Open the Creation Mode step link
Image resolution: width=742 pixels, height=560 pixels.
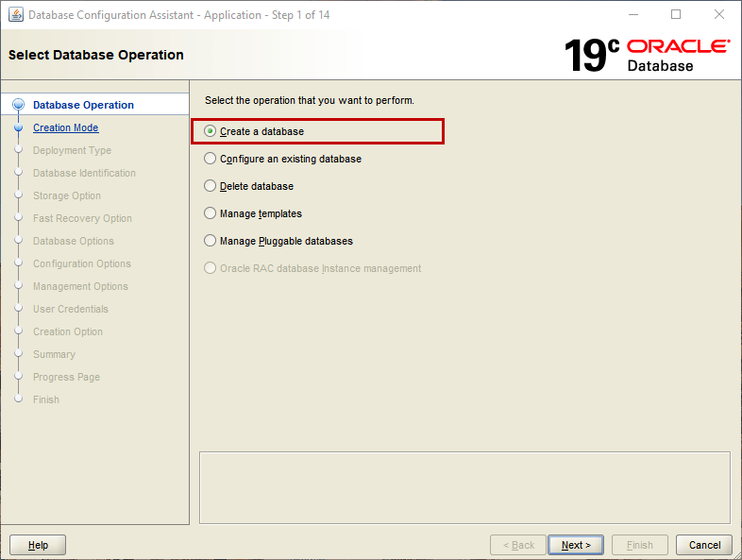(66, 127)
